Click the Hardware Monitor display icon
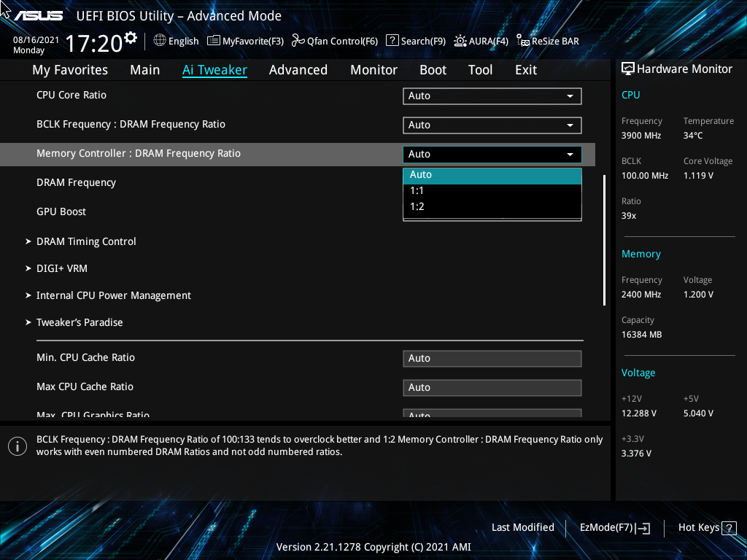 [x=628, y=69]
